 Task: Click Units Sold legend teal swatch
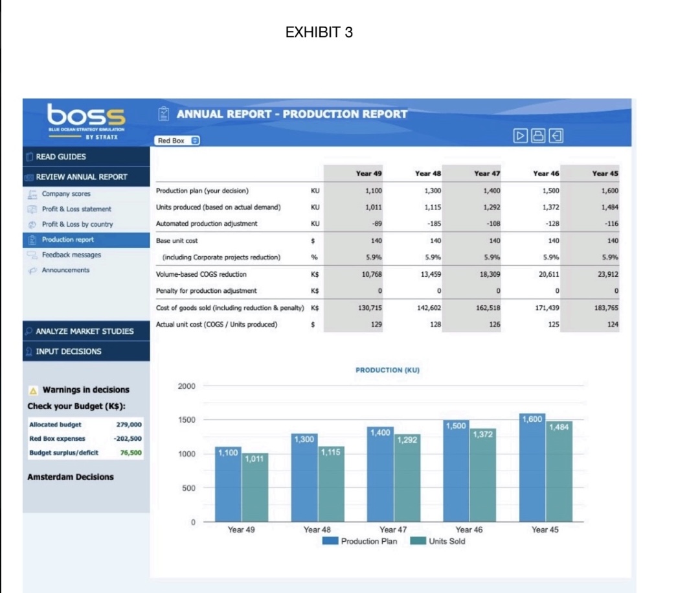[418, 541]
